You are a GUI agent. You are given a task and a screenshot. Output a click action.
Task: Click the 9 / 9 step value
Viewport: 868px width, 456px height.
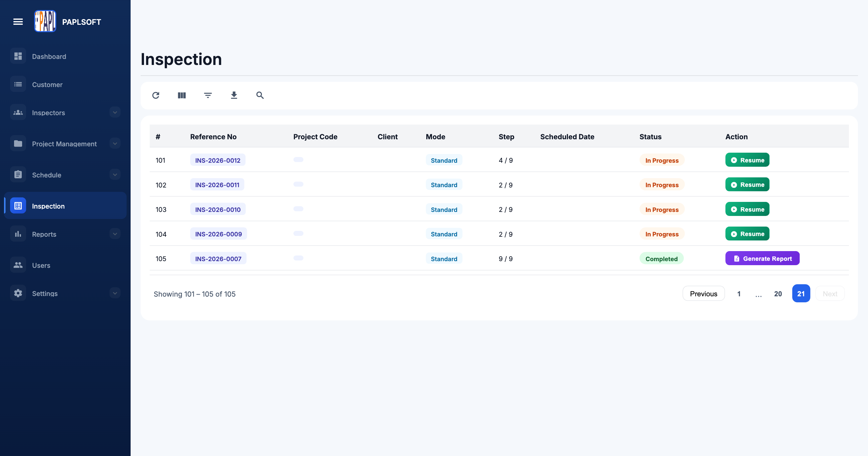coord(505,259)
